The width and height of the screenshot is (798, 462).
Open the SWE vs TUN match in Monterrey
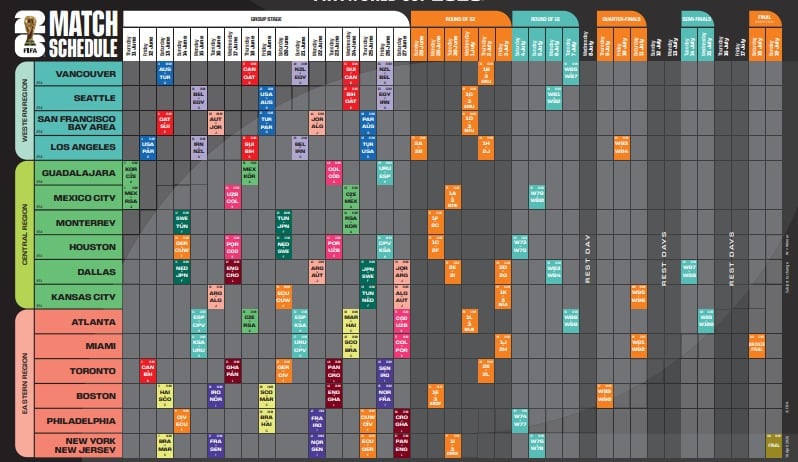[x=182, y=222]
